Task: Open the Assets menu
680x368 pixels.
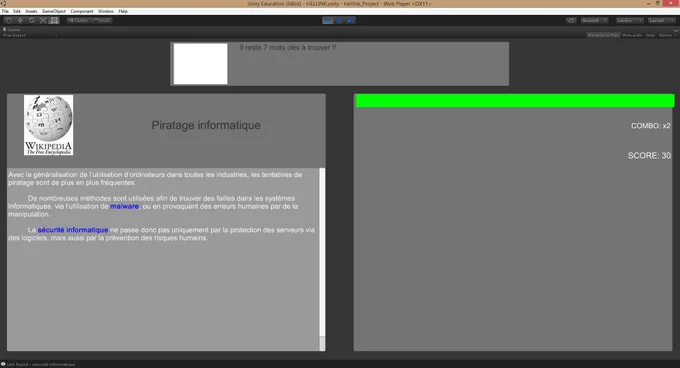Action: tap(31, 11)
